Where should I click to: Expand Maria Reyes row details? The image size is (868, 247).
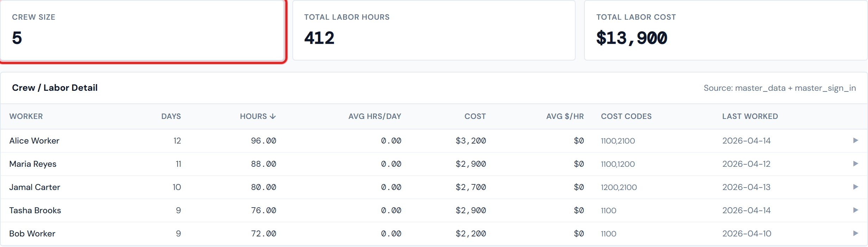pyautogui.click(x=855, y=164)
